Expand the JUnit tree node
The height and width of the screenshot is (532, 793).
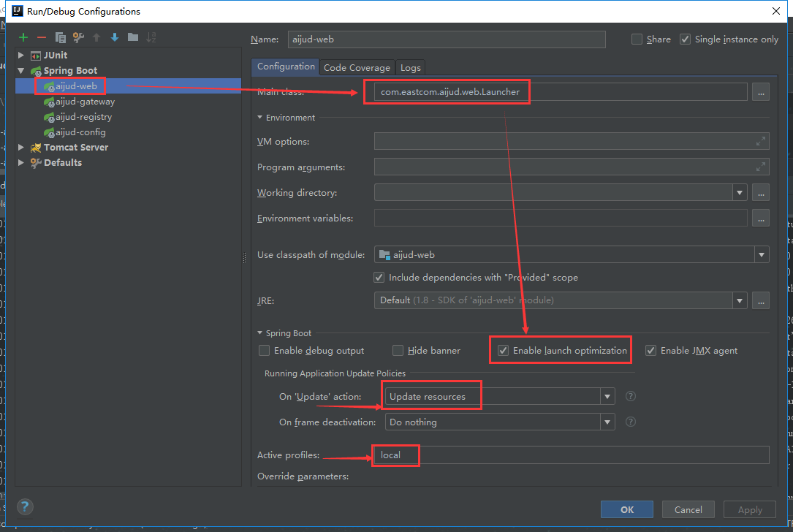pyautogui.click(x=20, y=55)
